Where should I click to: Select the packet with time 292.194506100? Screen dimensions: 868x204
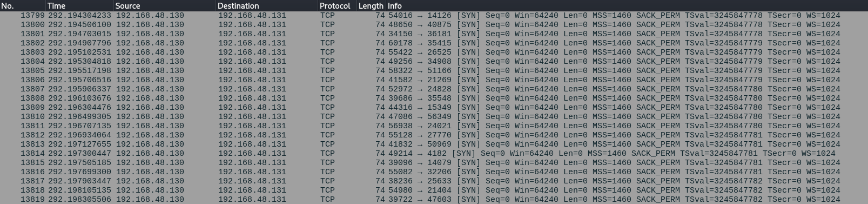click(x=434, y=25)
